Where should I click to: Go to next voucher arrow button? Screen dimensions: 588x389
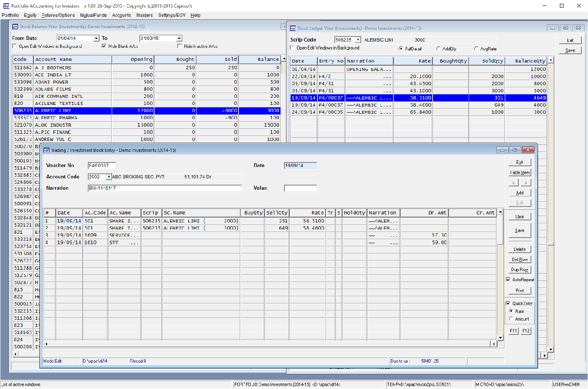click(x=526, y=183)
